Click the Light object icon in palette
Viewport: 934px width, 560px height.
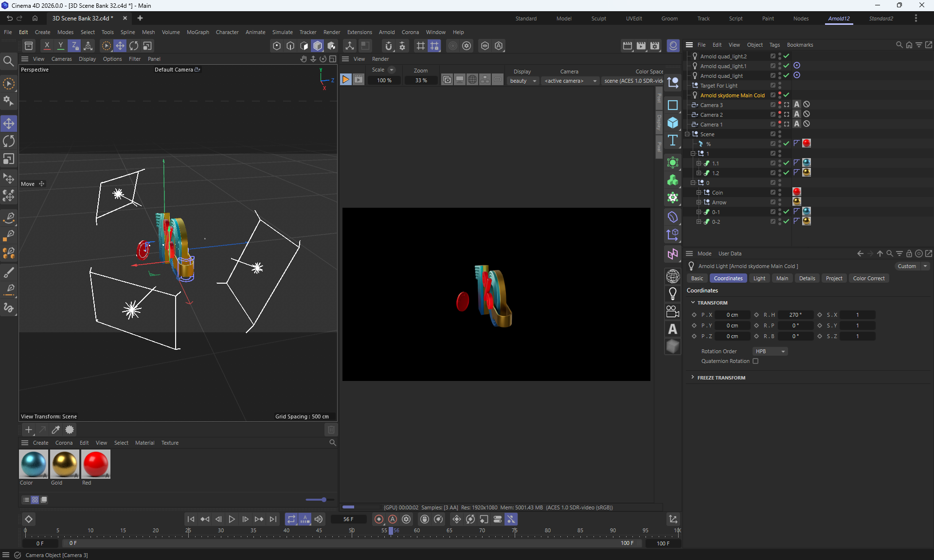tap(673, 293)
